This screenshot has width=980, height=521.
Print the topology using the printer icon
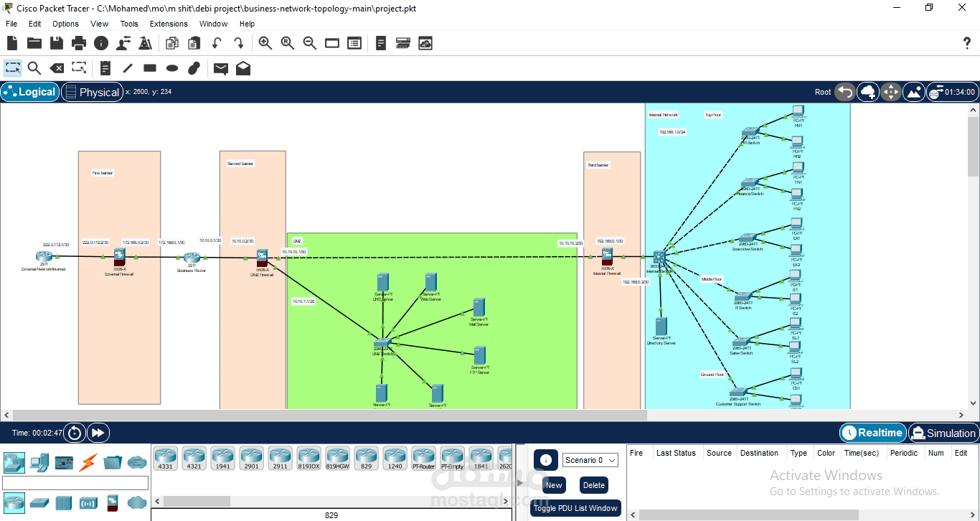79,43
